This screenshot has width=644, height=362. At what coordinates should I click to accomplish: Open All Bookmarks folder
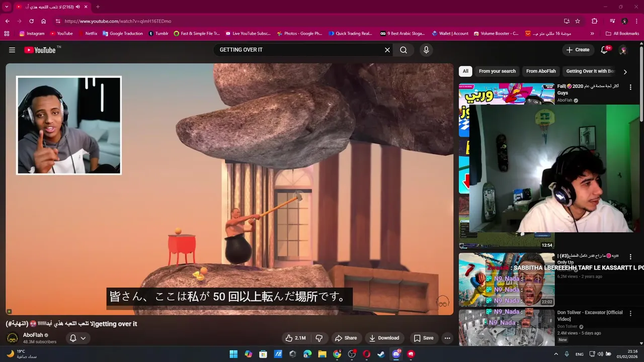622,34
